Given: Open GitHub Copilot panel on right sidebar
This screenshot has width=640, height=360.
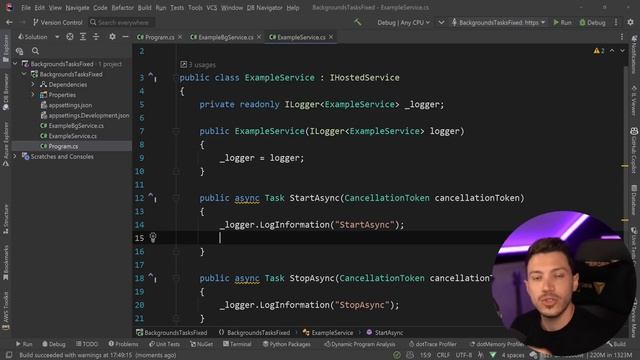Looking at the screenshot, I should pyautogui.click(x=634, y=150).
